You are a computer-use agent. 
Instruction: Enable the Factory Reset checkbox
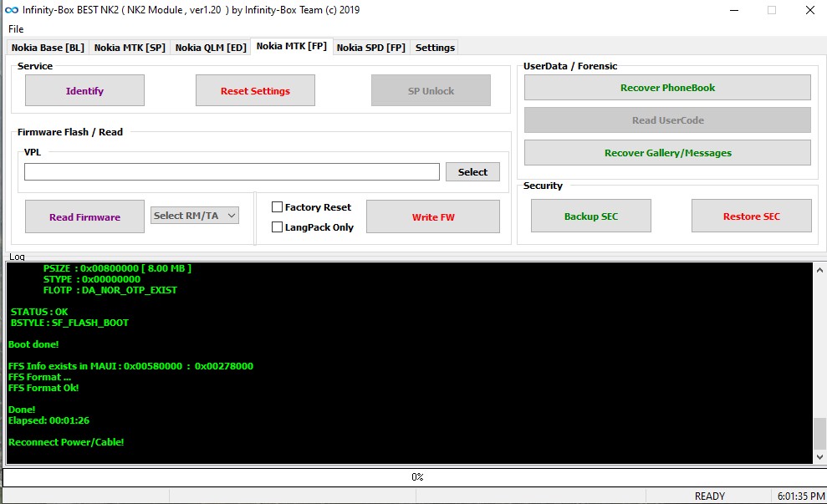[277, 207]
